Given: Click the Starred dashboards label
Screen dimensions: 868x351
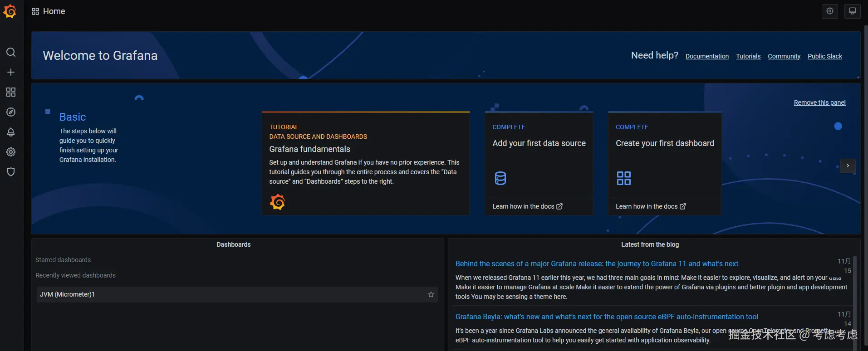Looking at the screenshot, I should click(63, 260).
